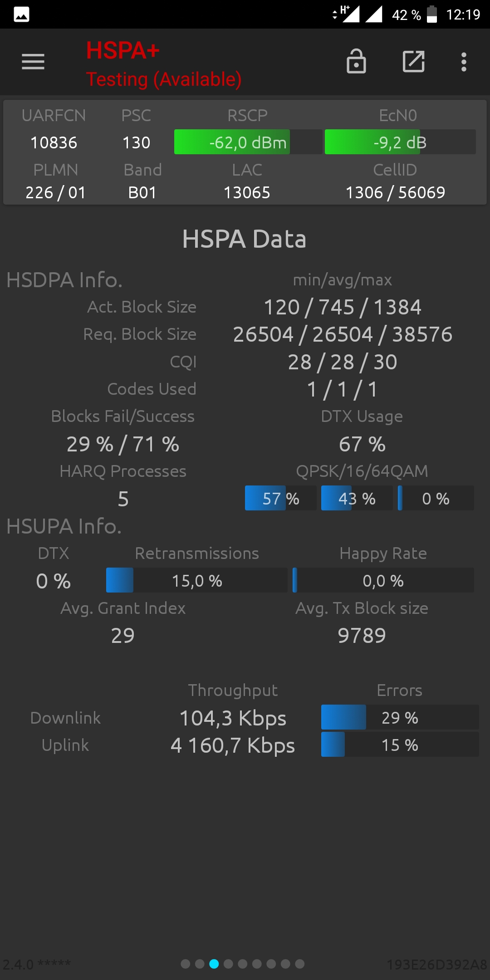490x980 pixels.
Task: Tap the battery icon in status bar
Action: 432,15
